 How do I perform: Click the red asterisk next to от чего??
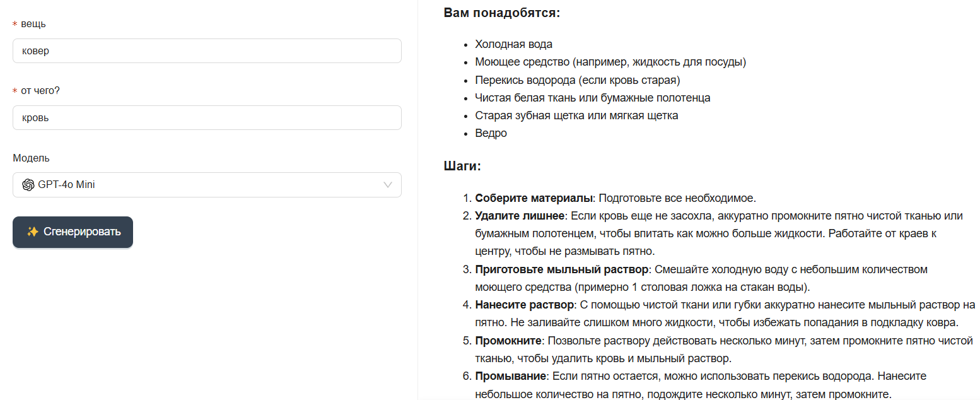14,91
